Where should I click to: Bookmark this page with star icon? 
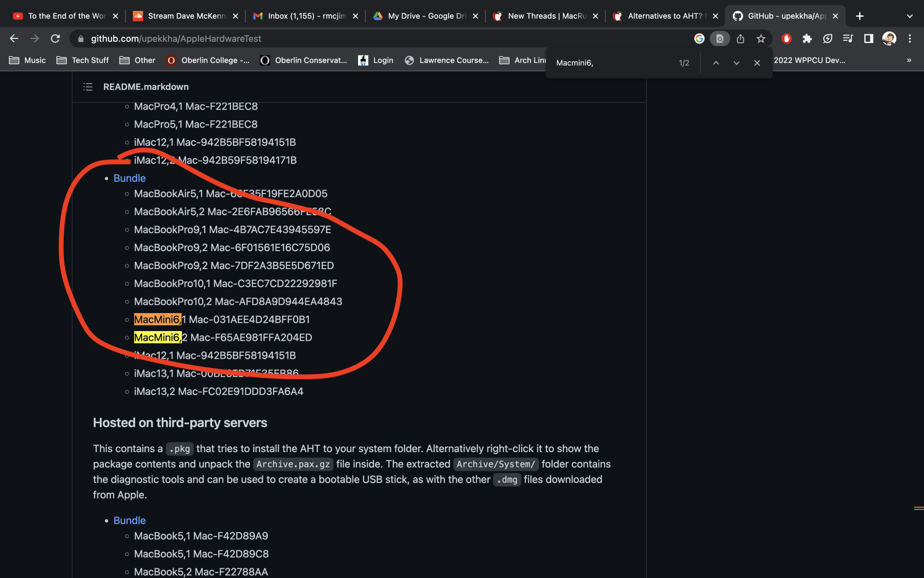[761, 39]
